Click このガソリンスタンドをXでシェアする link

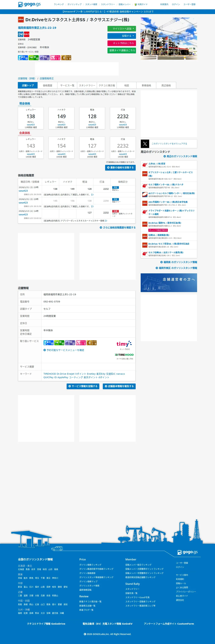(169, 144)
